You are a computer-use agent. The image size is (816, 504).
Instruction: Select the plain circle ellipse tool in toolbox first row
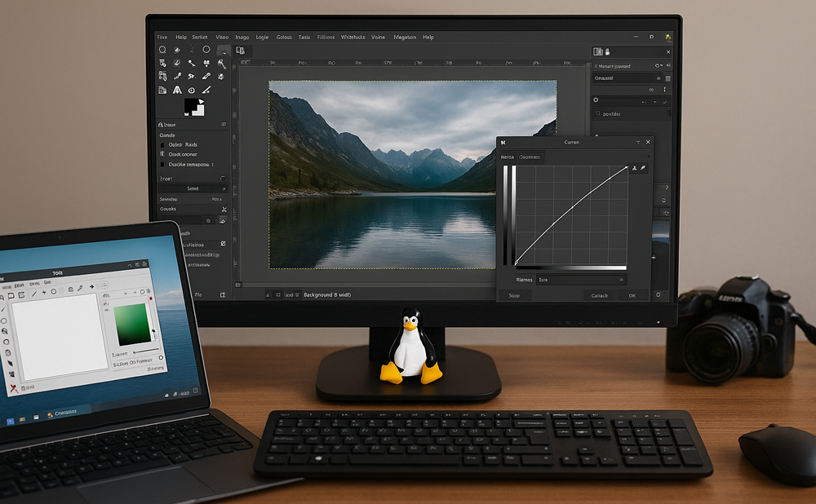click(x=206, y=50)
